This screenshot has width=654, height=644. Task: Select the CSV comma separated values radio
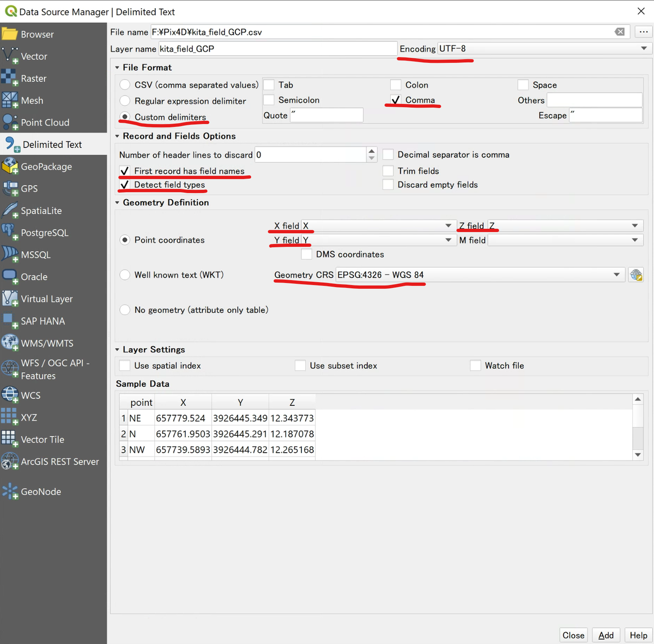[125, 84]
